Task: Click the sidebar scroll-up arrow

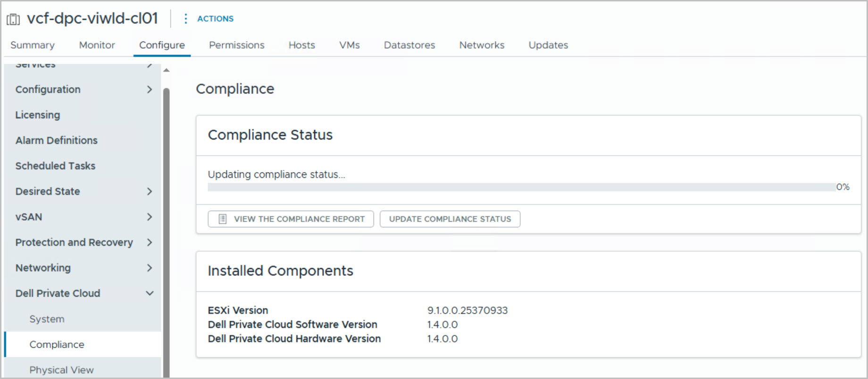Action: 166,70
